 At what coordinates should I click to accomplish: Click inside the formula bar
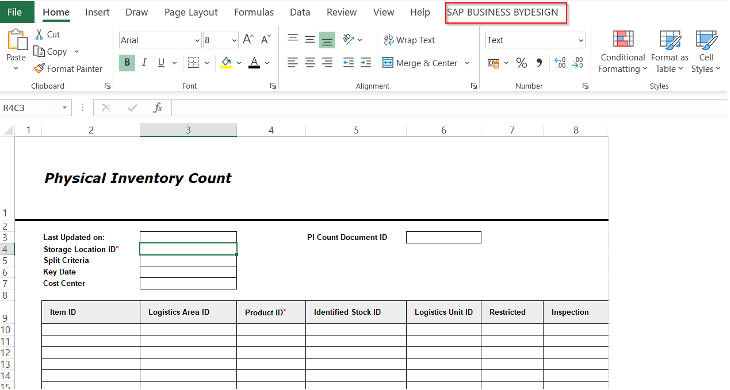449,108
